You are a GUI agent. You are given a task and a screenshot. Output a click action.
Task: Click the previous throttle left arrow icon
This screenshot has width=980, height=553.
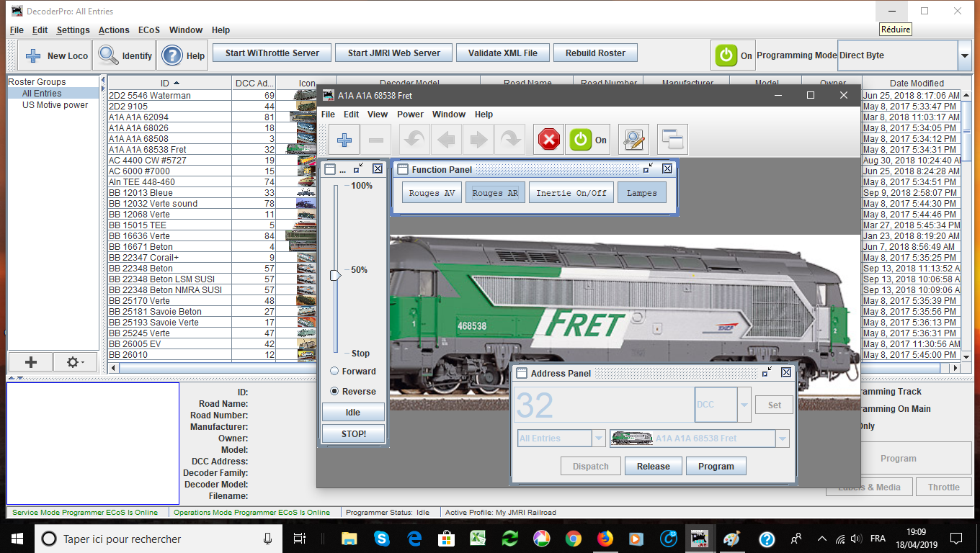pos(447,140)
